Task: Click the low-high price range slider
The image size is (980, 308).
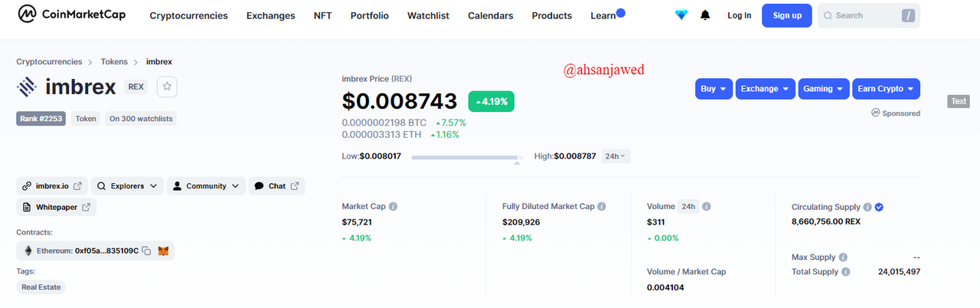Action: click(467, 158)
